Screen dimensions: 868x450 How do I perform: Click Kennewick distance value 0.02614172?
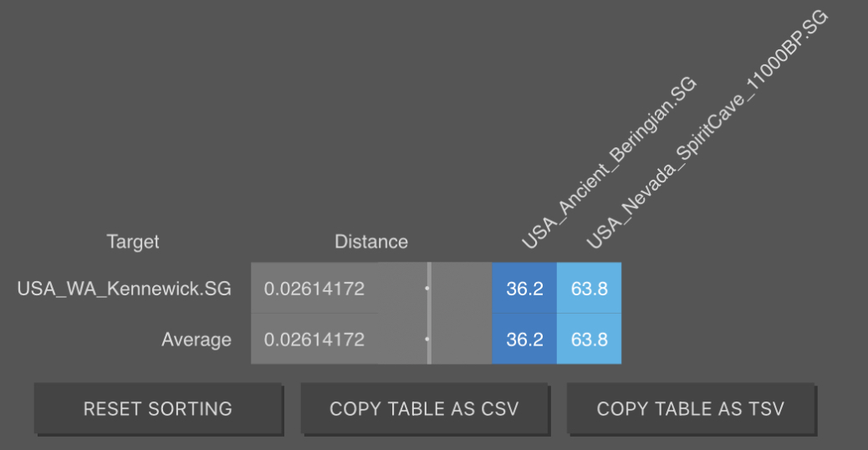pos(314,289)
